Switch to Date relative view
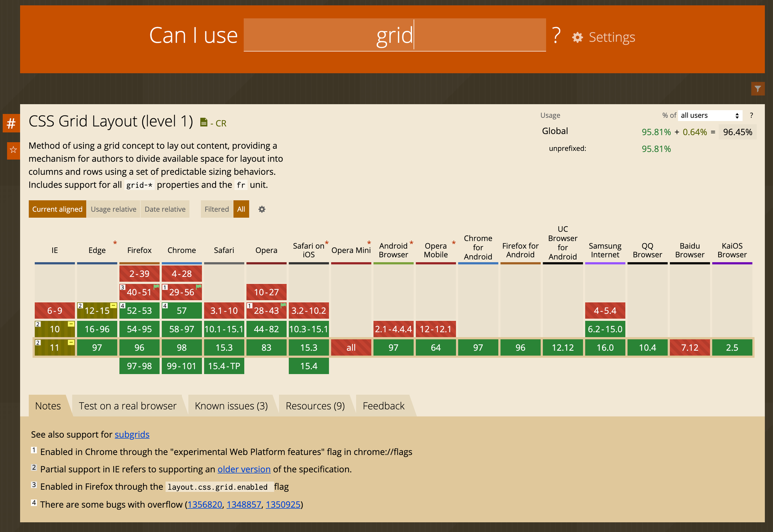Viewport: 773px width, 532px height. click(165, 209)
